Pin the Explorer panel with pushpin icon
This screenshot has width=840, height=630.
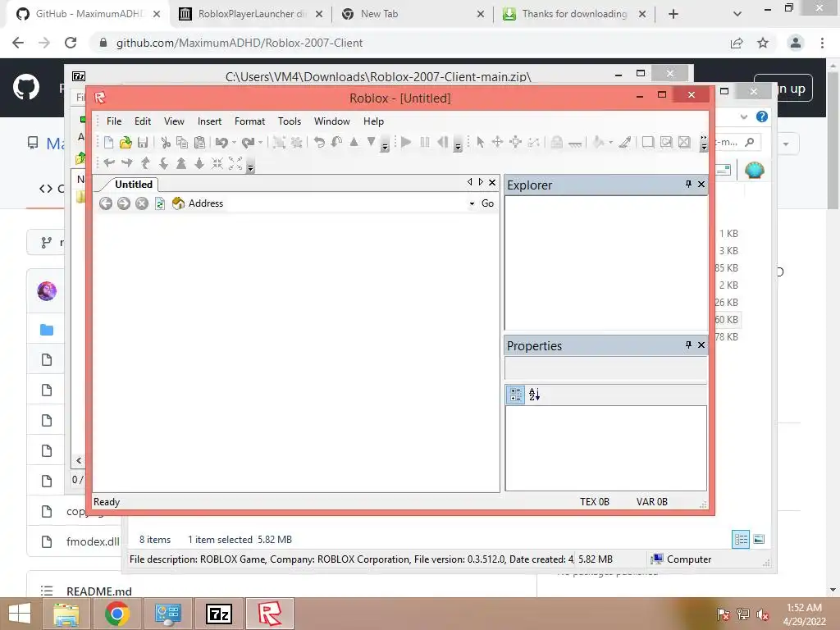688,185
